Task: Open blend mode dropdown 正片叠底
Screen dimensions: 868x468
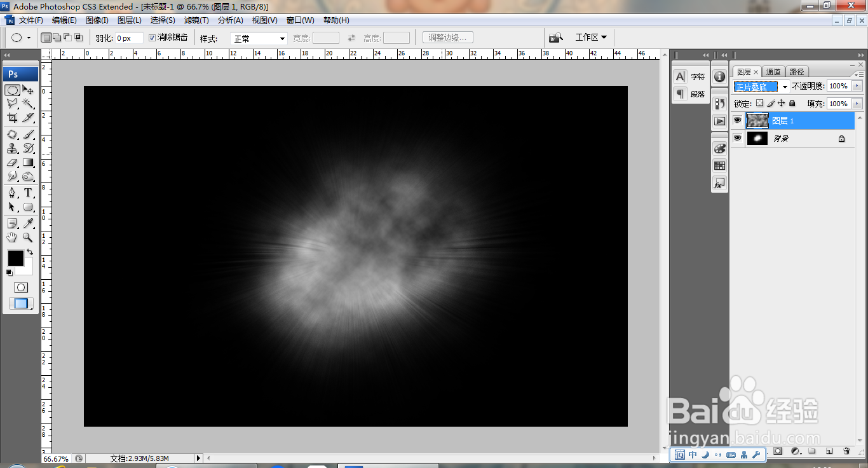Action: pos(761,86)
